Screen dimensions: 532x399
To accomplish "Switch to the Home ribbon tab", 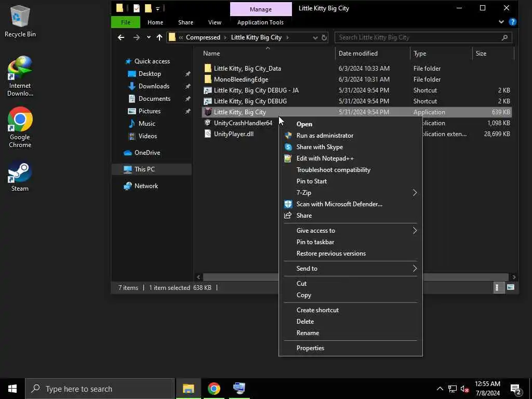I will coord(155,22).
